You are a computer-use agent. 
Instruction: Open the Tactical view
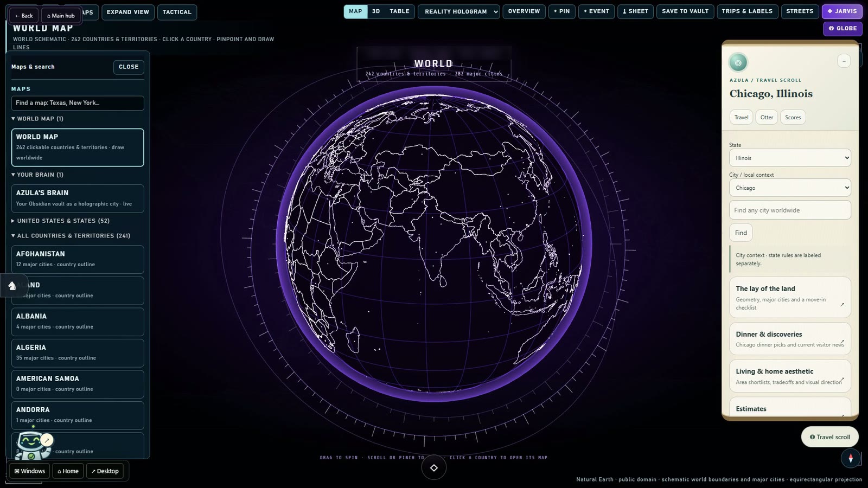[177, 12]
